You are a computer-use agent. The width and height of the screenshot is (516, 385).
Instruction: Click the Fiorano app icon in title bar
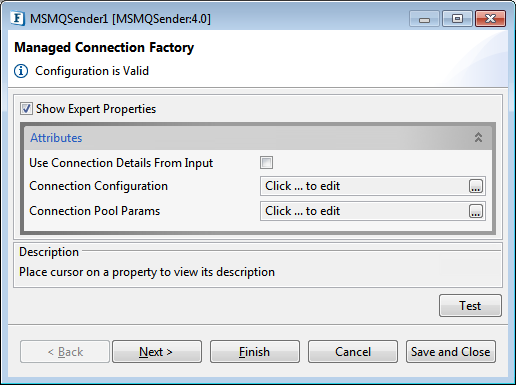pyautogui.click(x=17, y=19)
